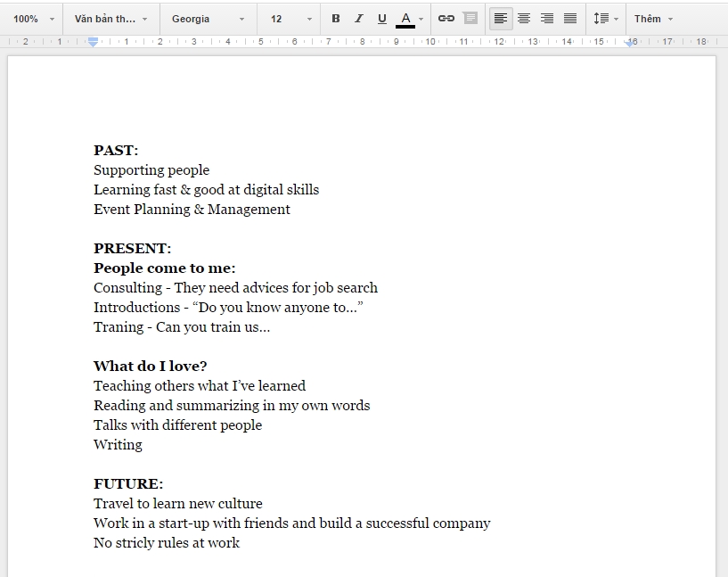Toggle bold formatting

[336, 19]
